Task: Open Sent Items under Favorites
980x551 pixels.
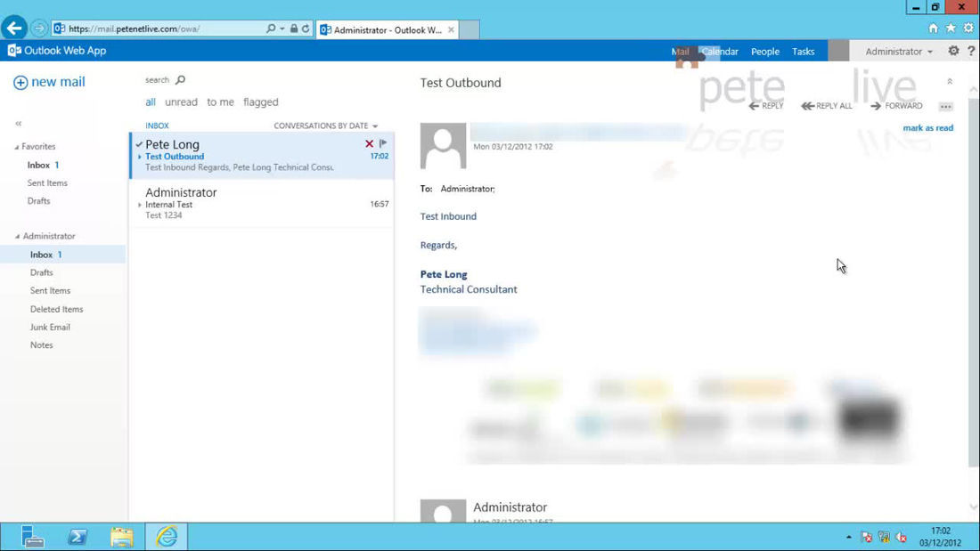Action: [x=47, y=183]
